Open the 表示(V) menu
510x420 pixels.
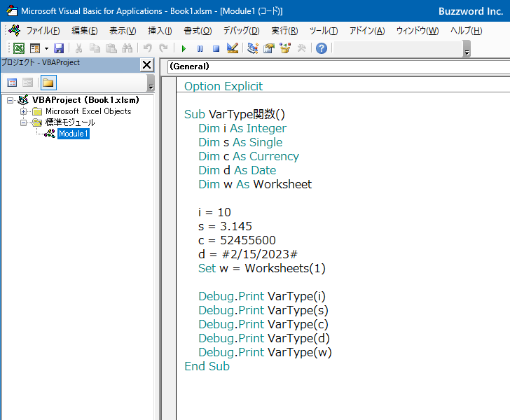[123, 31]
